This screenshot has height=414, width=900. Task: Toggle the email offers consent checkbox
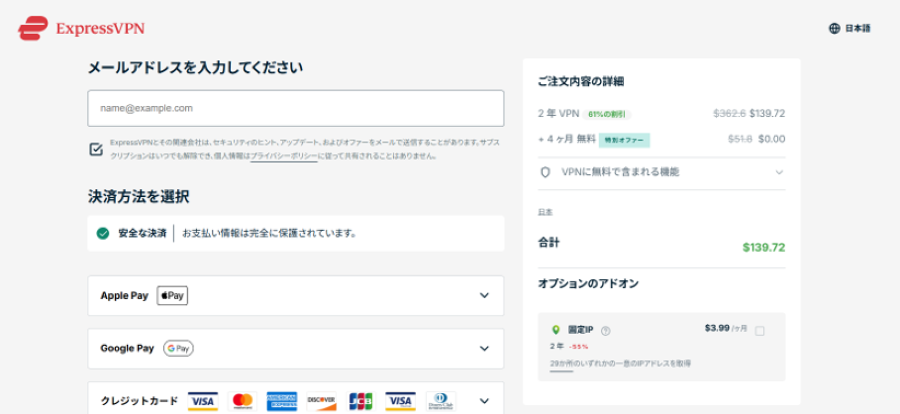(x=96, y=149)
